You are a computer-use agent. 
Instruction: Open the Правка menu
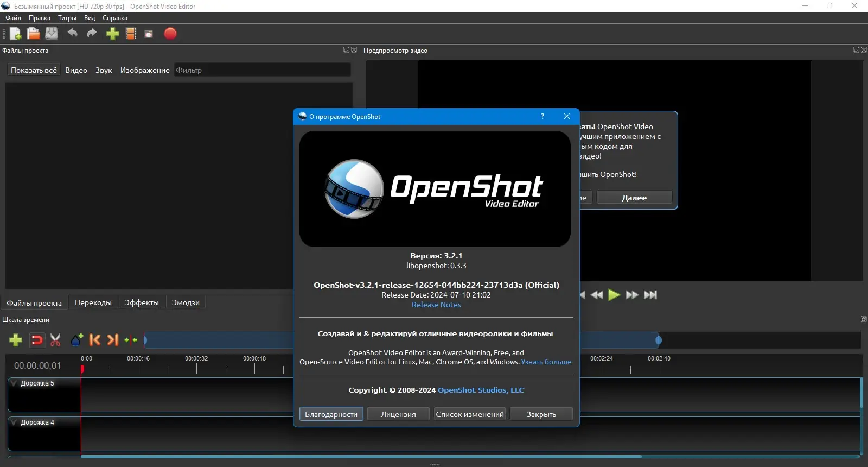40,18
